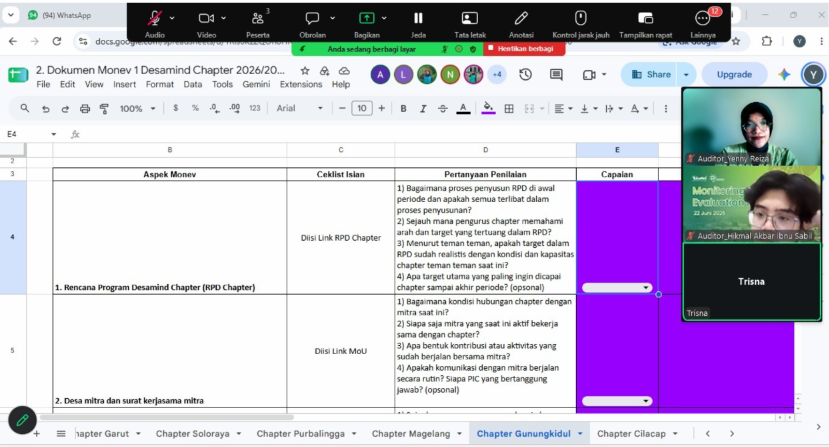
Task: Expand the Audio options arrow
Action: coord(172,18)
